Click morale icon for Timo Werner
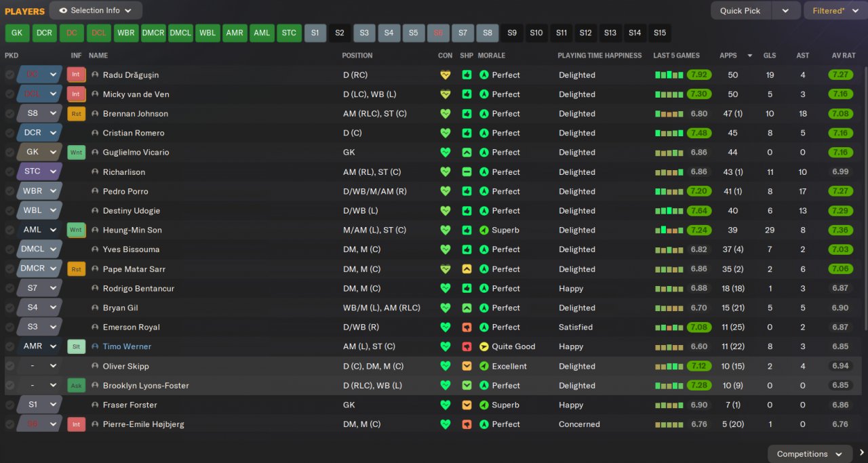 point(484,346)
